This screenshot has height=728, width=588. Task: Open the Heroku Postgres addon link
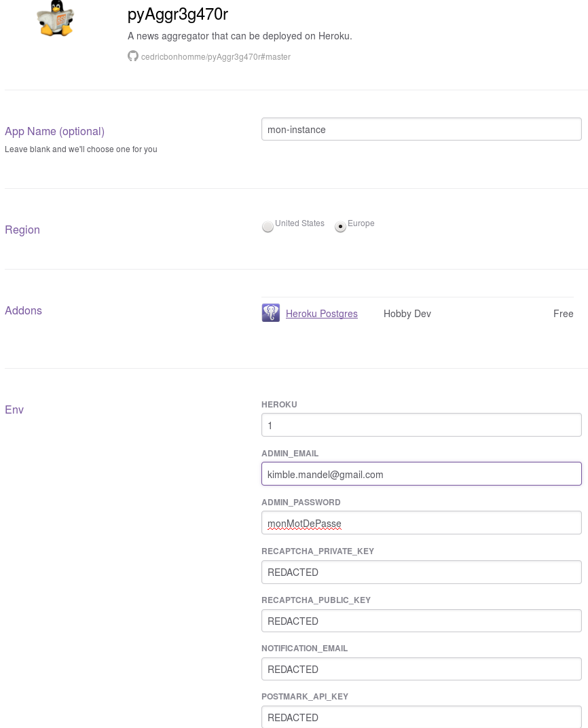pos(322,314)
